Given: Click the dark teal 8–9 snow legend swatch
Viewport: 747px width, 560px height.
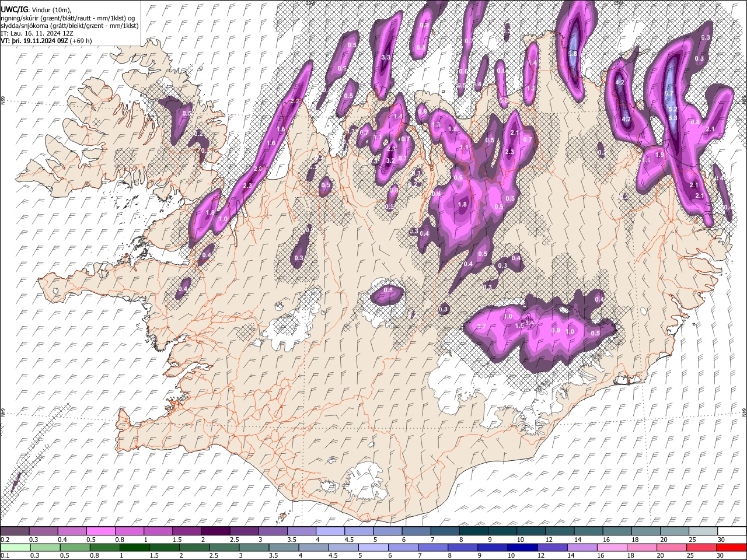Looking at the screenshot, I should (x=473, y=531).
